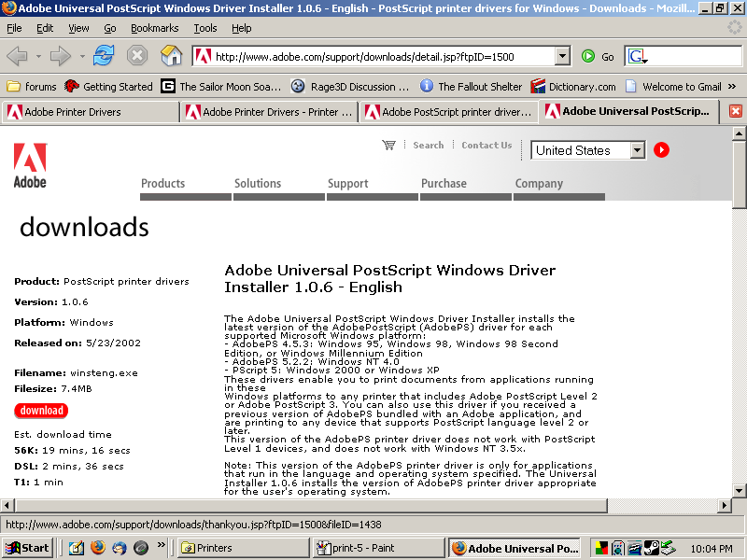This screenshot has width=747, height=560.
Task: Open the forums bookmarks folder
Action: coord(31,86)
